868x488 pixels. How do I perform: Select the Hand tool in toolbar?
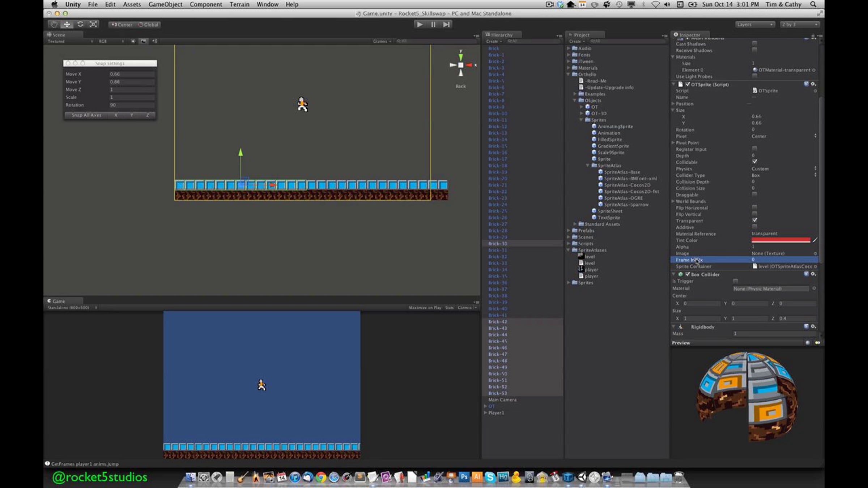click(54, 24)
